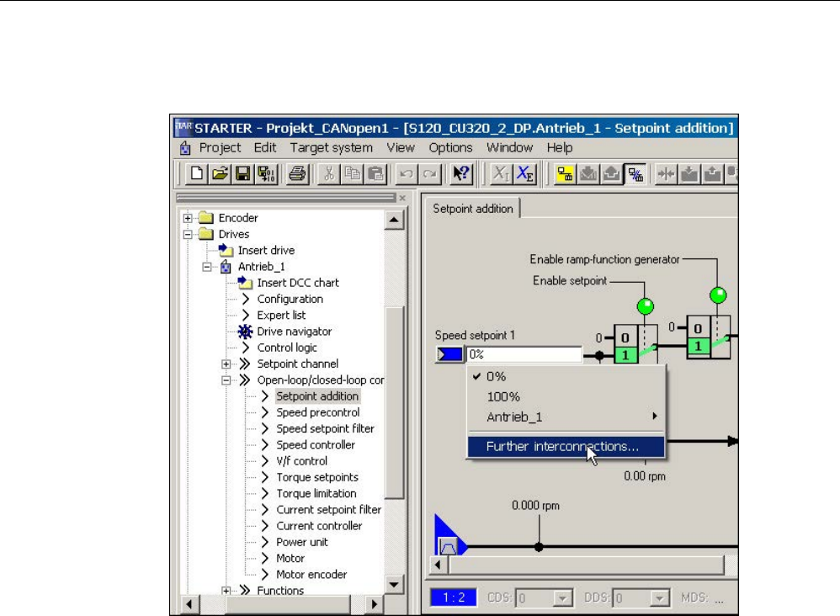Open the Window menu
The image size is (840, 616).
(x=509, y=148)
